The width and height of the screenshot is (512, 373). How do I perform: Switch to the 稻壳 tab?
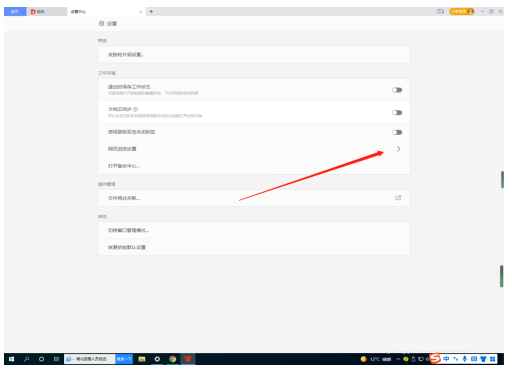(x=47, y=11)
